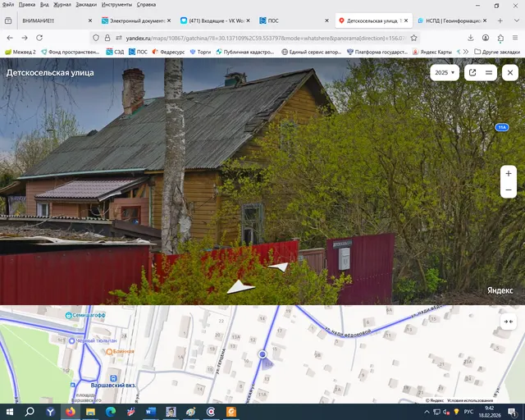The width and height of the screenshot is (525, 420).
Task: Open Firefox from the taskbar
Action: point(71,412)
